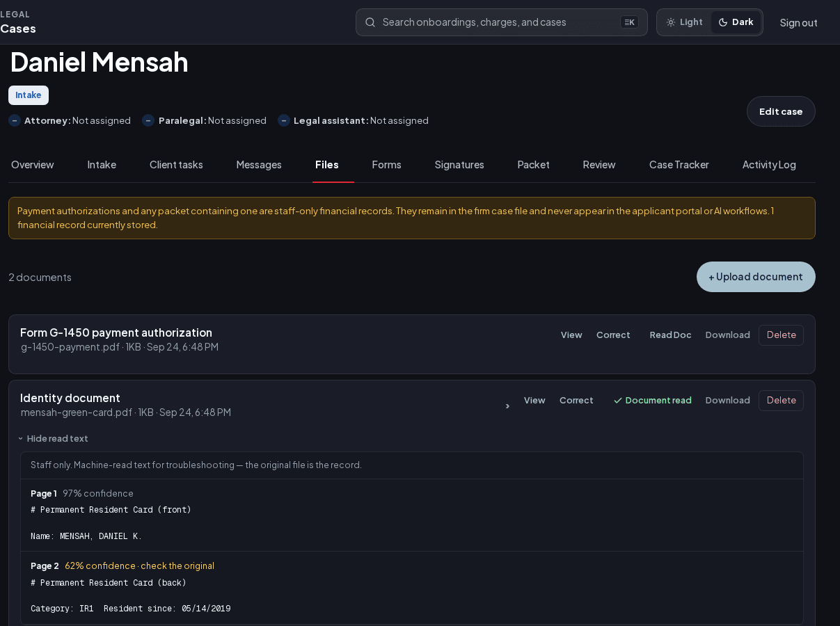
Task: Open the Case Tracker tab
Action: 679,165
